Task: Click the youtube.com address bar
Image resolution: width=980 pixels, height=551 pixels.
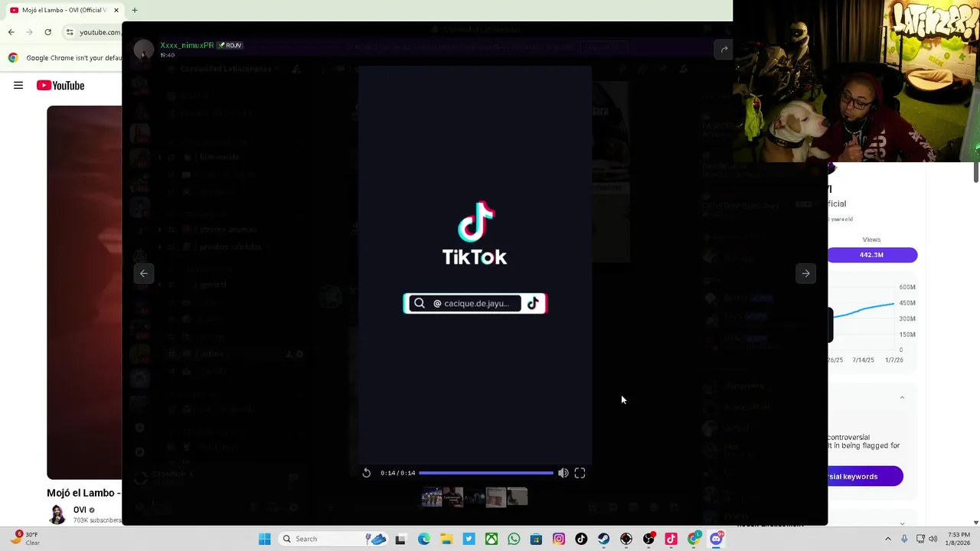Action: click(x=100, y=32)
